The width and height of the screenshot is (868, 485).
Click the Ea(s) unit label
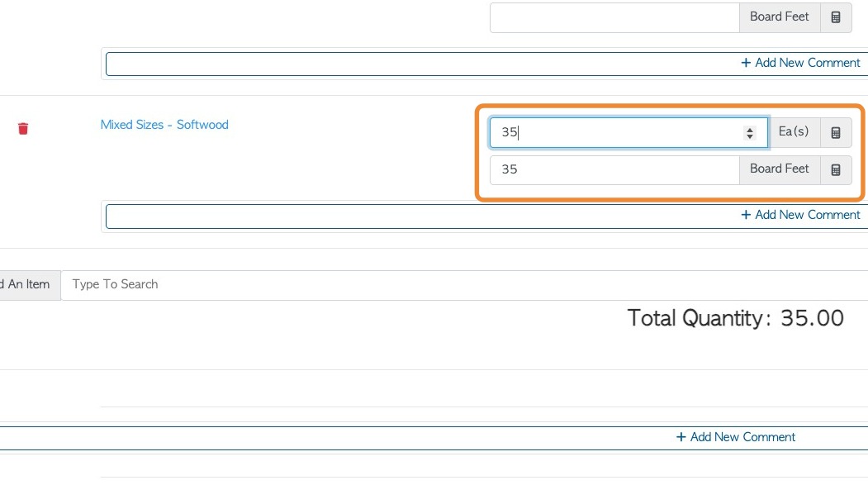click(794, 133)
